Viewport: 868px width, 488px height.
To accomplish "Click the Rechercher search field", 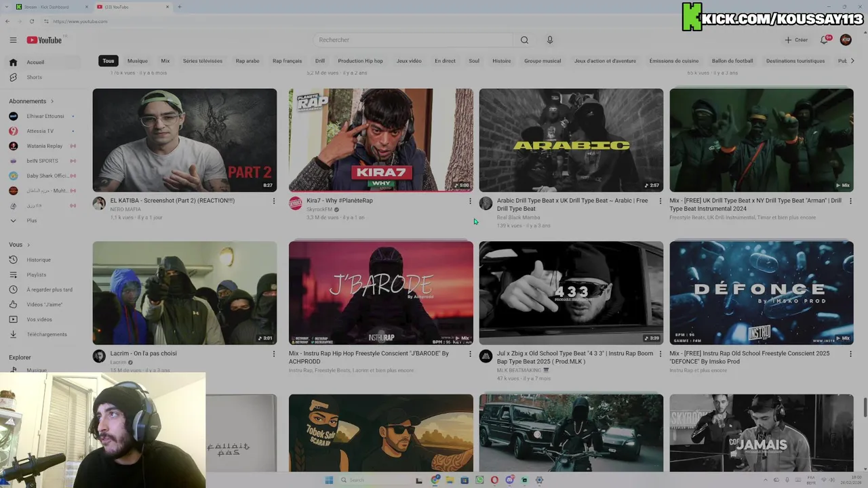I will [x=414, y=40].
